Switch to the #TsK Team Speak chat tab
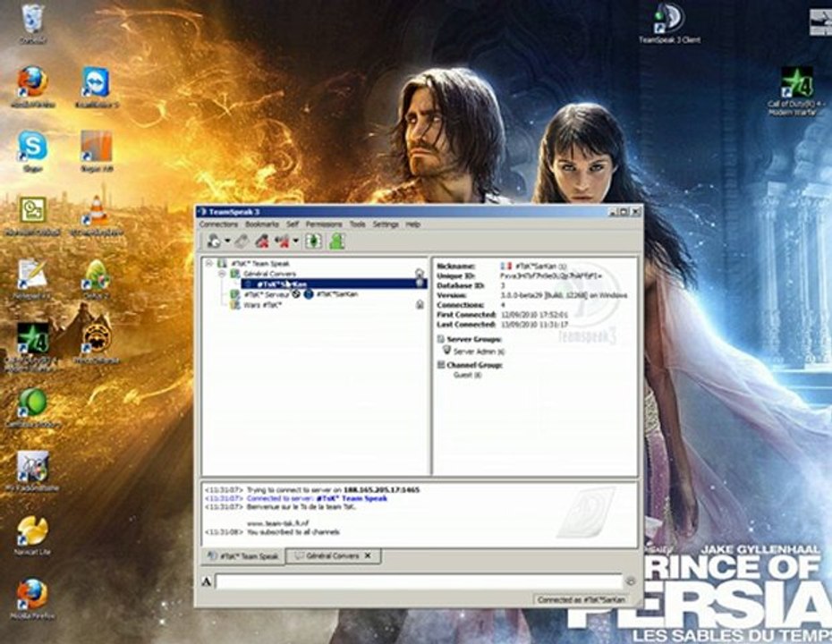This screenshot has height=644, width=832. pos(243,556)
